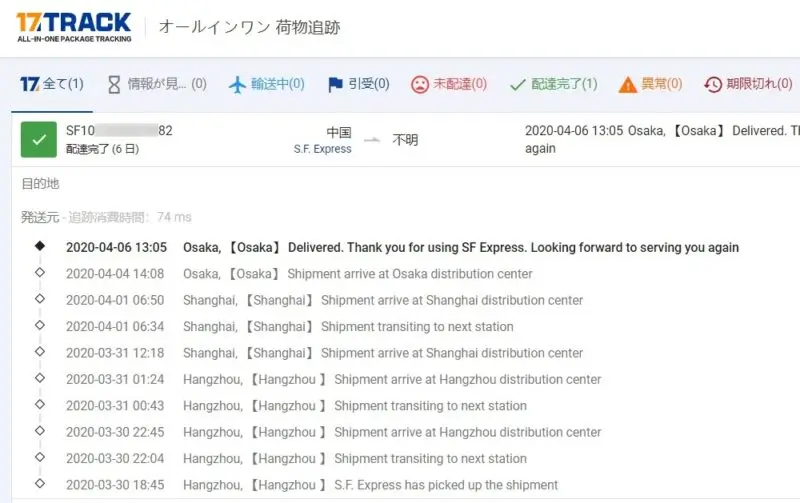This screenshot has width=800, height=503.
Task: Click the 17TRACK logo
Action: pos(73,26)
